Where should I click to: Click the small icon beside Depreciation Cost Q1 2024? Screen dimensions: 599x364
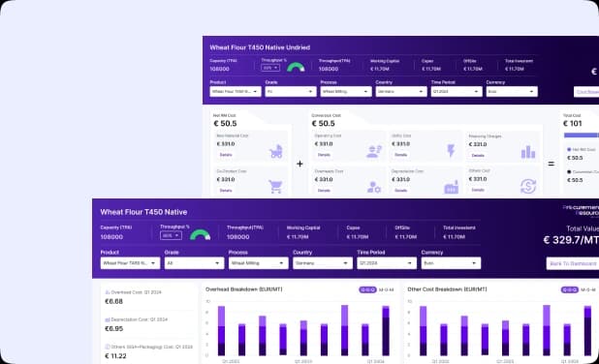(x=108, y=319)
